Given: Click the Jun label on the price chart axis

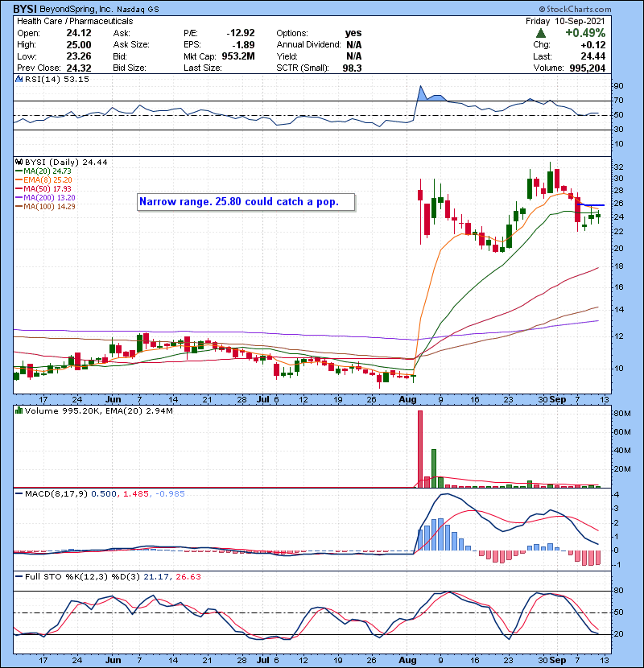Looking at the screenshot, I should [x=113, y=400].
